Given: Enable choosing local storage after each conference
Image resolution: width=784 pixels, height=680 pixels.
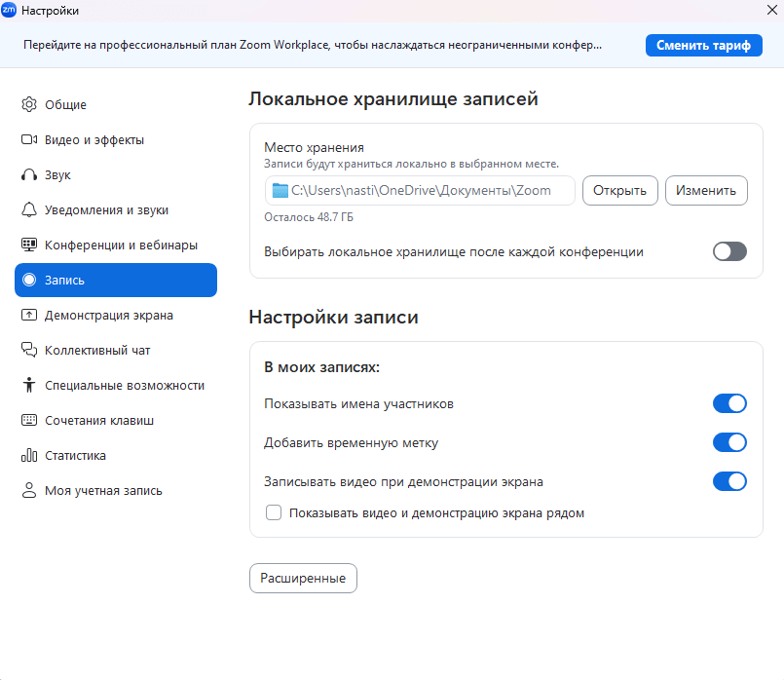Looking at the screenshot, I should click(x=729, y=251).
